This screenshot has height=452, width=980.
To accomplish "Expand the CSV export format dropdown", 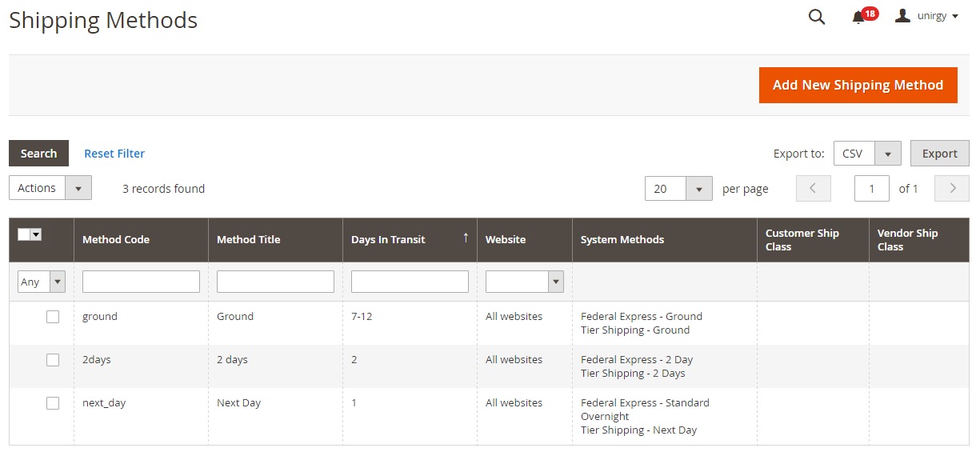I will point(867,154).
